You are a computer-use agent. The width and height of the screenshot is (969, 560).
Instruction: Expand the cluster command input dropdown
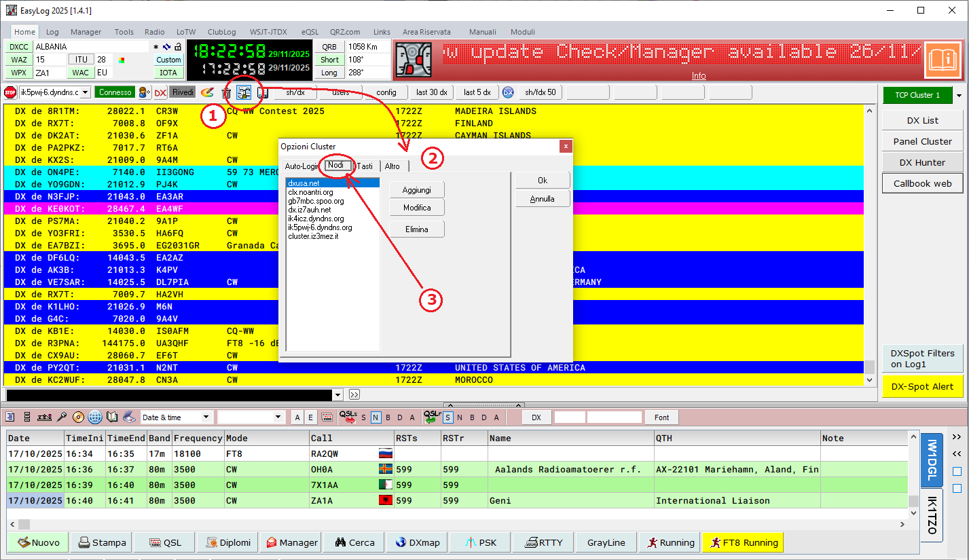point(338,394)
